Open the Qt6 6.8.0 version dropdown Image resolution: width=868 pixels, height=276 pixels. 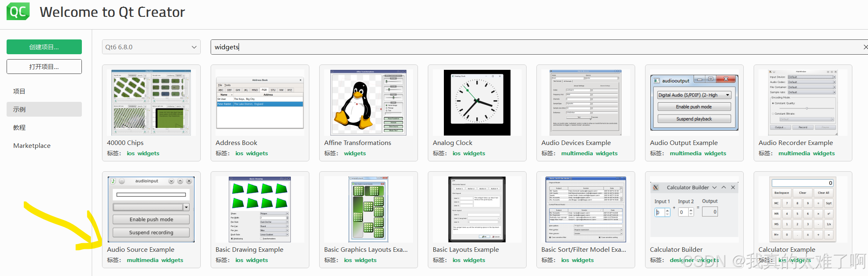(x=151, y=47)
